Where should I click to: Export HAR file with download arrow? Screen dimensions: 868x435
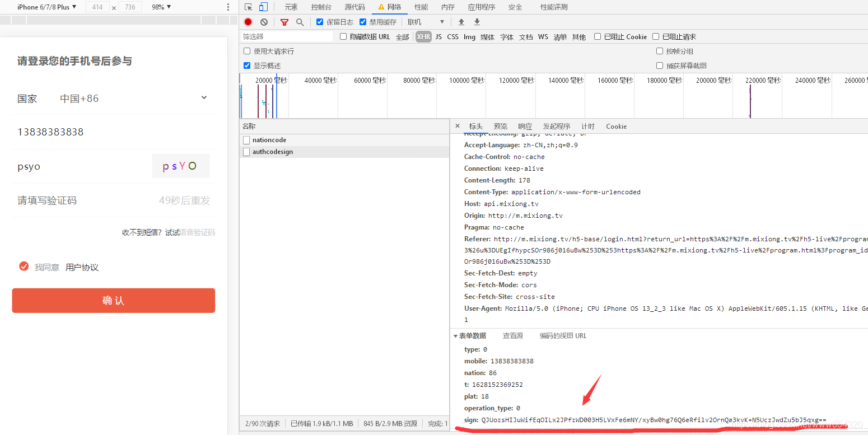477,22
